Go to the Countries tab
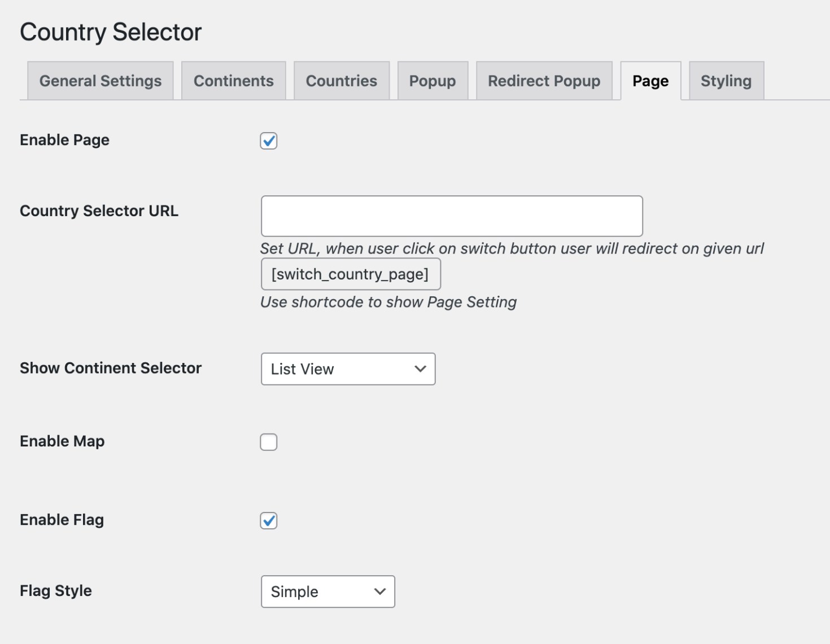The image size is (830, 644). 341,81
